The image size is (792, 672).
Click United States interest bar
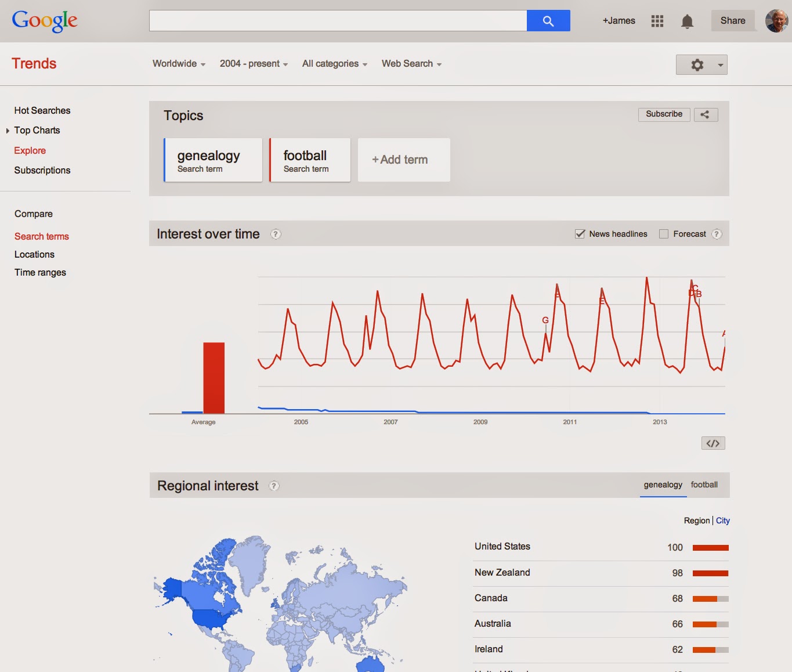[x=711, y=547]
